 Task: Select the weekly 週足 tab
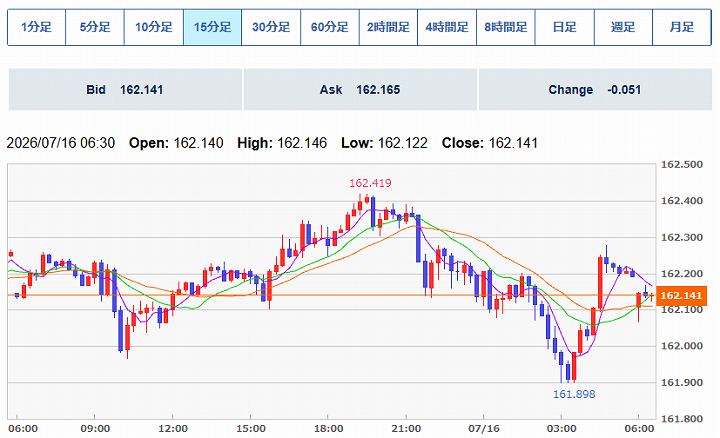coord(623,27)
